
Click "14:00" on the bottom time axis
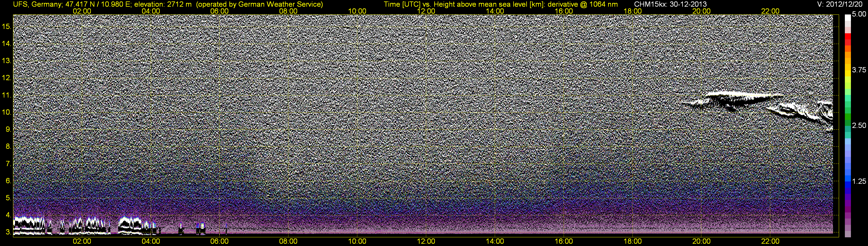[495, 241]
